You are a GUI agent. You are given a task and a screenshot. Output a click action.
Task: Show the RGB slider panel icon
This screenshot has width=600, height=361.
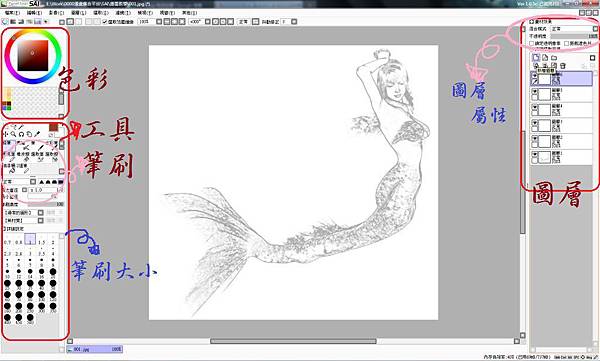pyautogui.click(x=13, y=22)
